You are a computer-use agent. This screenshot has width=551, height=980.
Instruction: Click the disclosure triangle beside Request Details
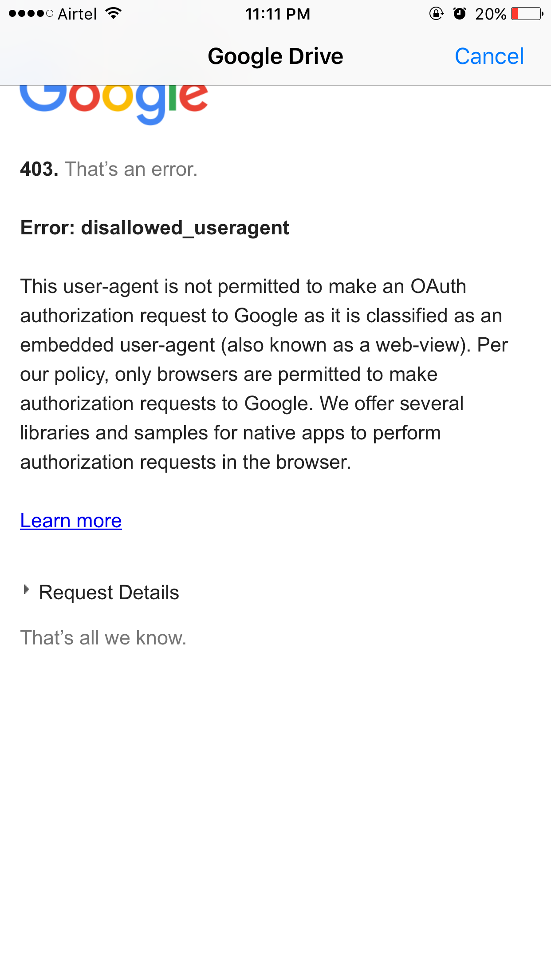coord(27,589)
